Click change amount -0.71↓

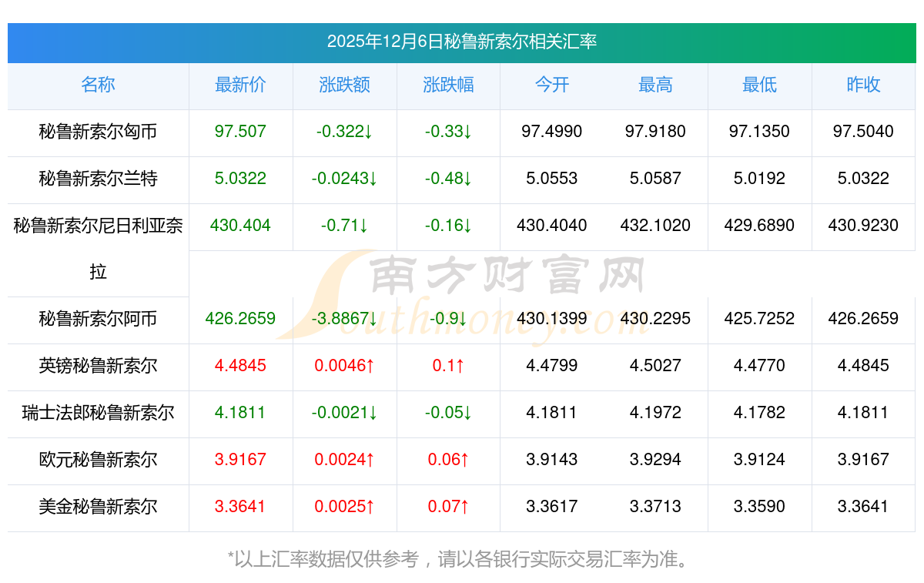pyautogui.click(x=345, y=226)
